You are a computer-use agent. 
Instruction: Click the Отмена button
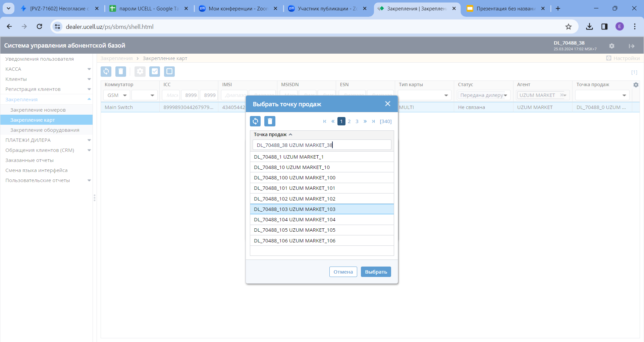click(x=343, y=272)
